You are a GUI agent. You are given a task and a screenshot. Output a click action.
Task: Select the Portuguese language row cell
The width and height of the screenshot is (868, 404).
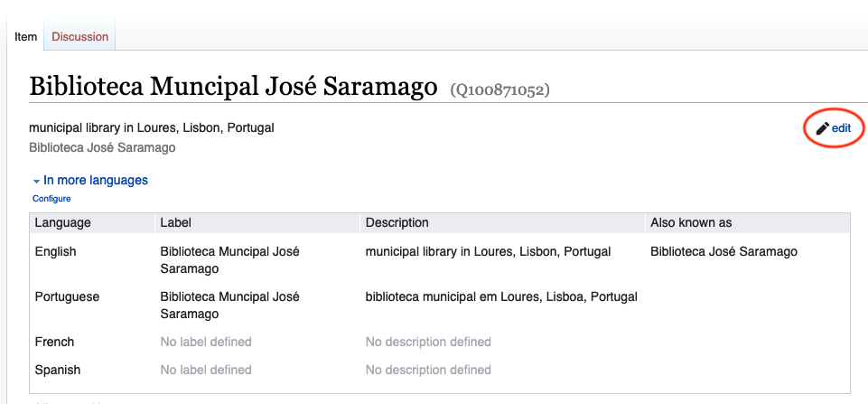[67, 297]
